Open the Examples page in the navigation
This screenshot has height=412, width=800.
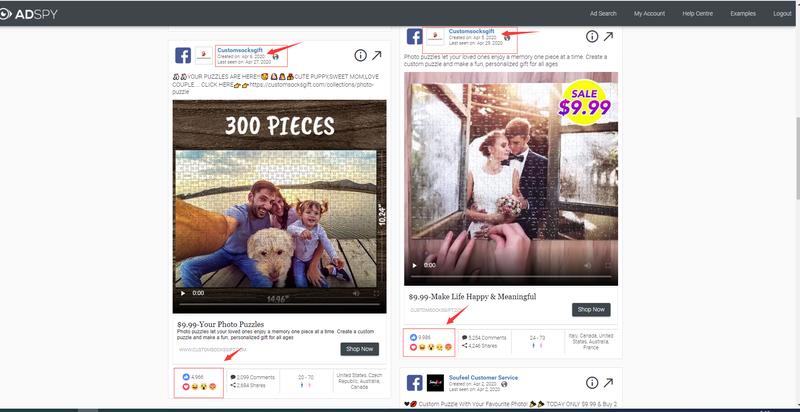click(745, 13)
